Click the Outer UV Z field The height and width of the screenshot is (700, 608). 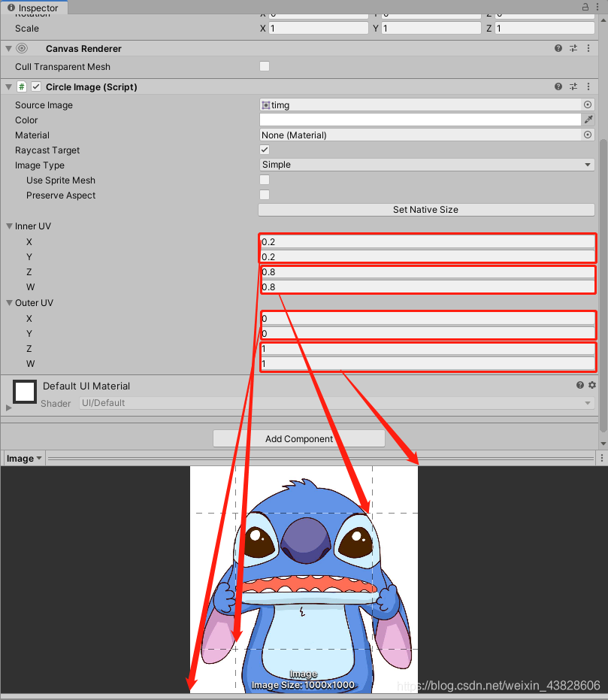pos(427,349)
